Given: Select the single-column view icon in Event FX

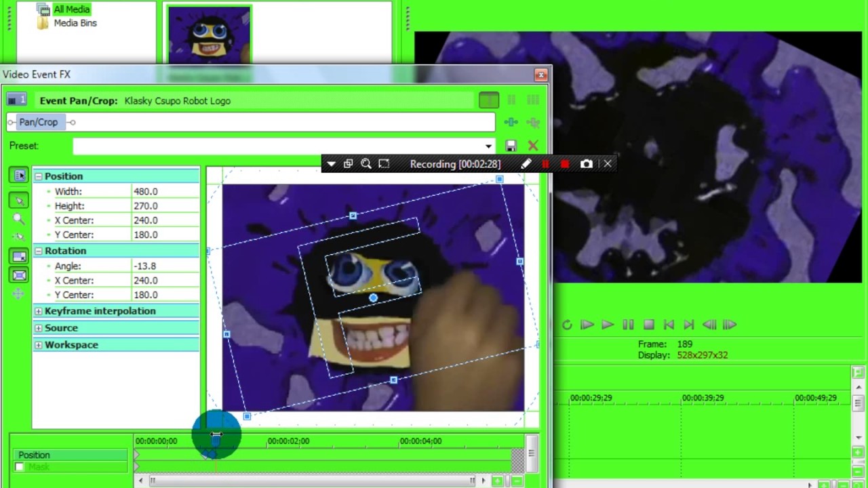Looking at the screenshot, I should pos(489,100).
